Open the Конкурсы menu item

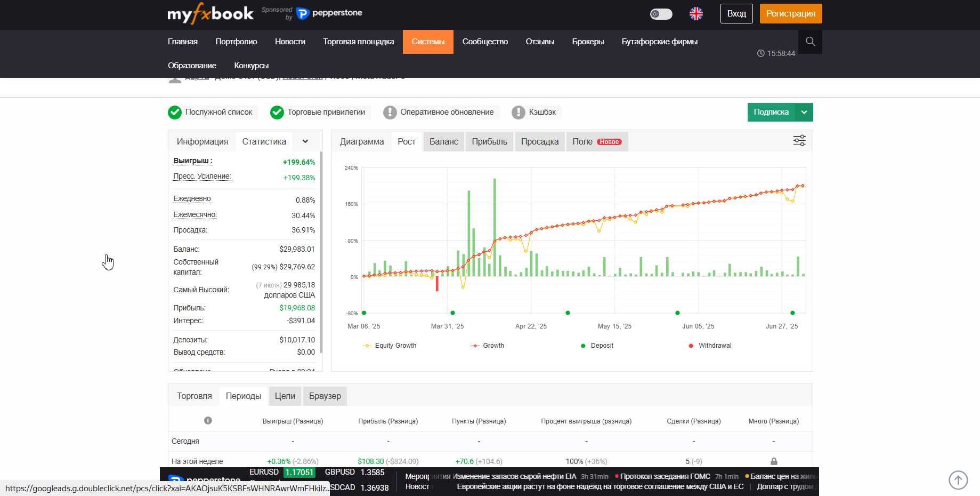[251, 66]
